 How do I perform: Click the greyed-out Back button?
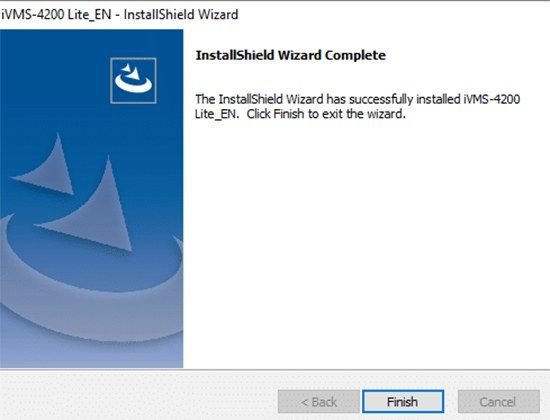[x=318, y=401]
